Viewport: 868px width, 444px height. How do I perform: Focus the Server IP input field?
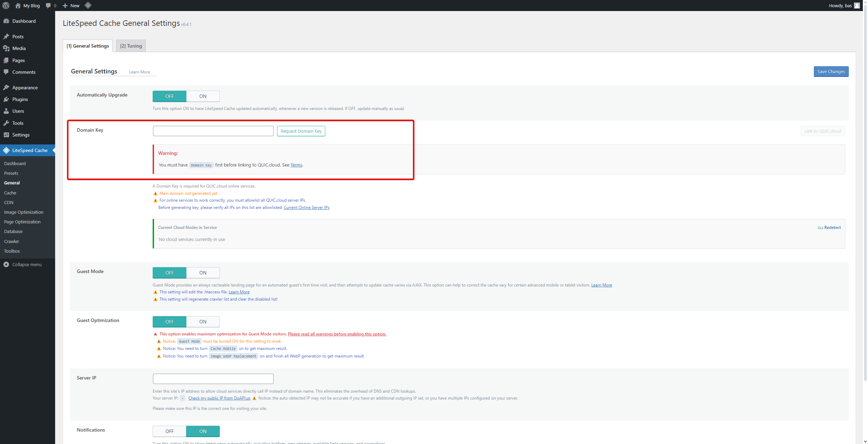tap(213, 379)
